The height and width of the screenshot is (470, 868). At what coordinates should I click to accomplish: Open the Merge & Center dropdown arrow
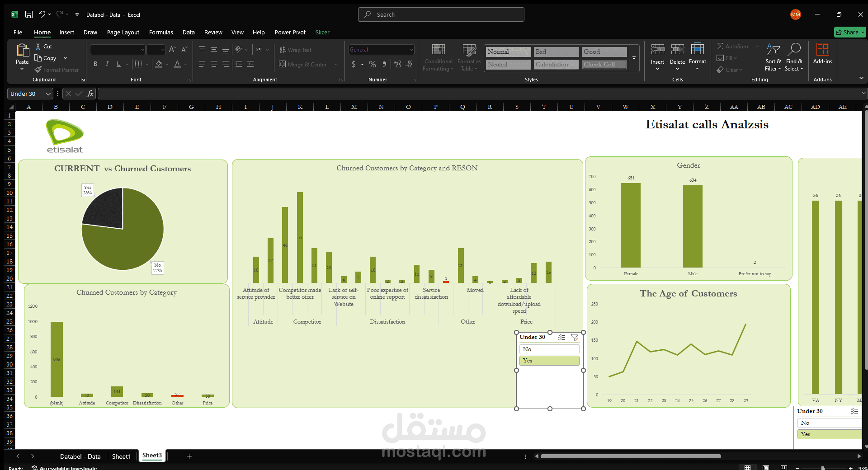click(335, 65)
